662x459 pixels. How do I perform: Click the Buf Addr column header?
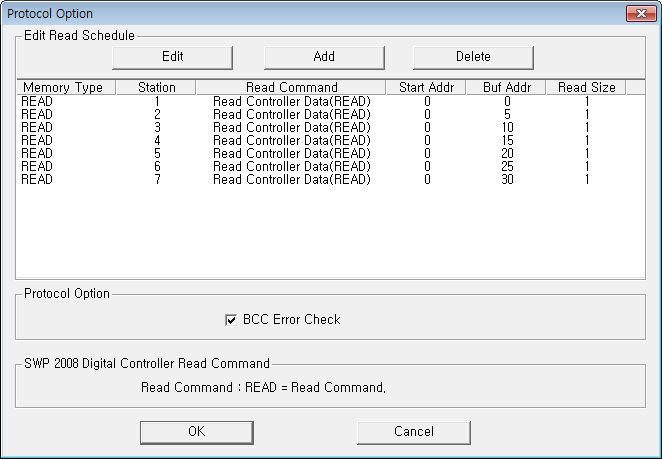506,88
